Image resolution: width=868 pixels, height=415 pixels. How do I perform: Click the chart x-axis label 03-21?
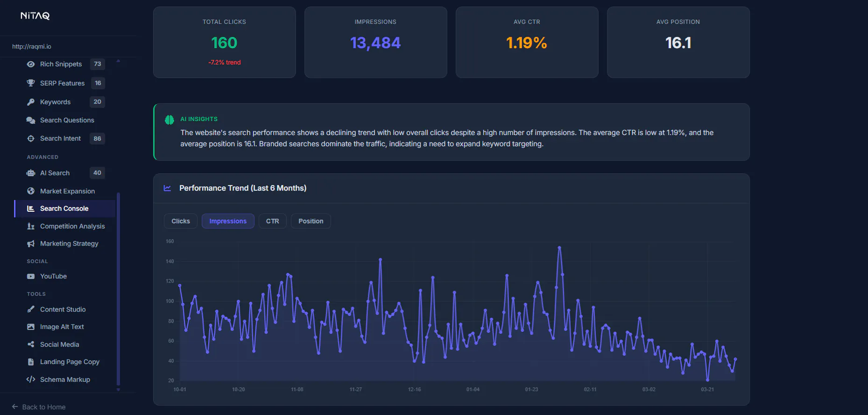click(x=707, y=389)
